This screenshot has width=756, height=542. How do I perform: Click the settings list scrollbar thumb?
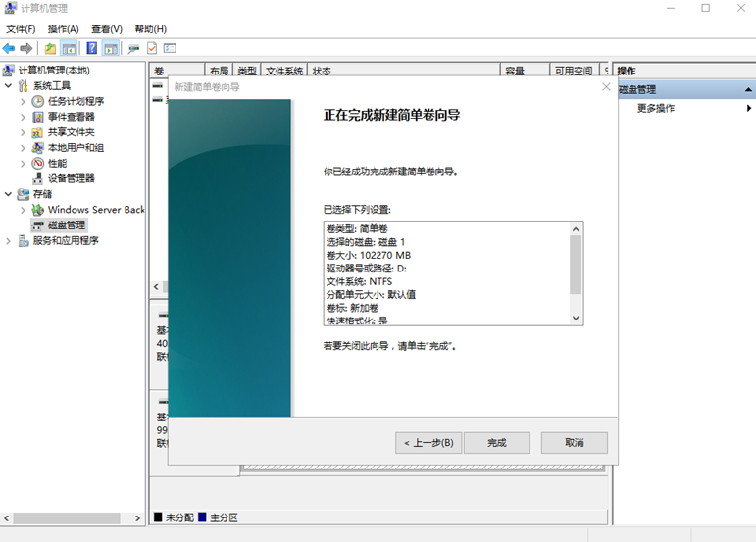(576, 265)
